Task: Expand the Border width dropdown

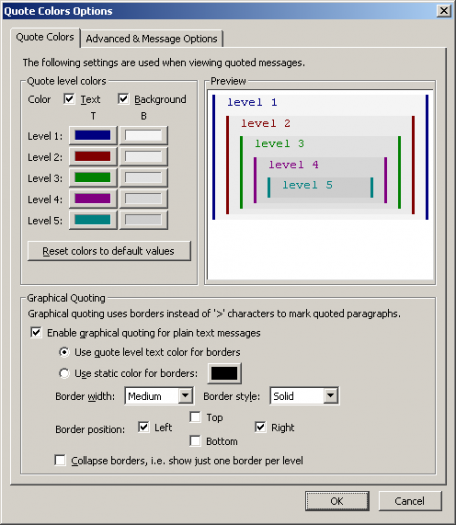Action: (185, 396)
